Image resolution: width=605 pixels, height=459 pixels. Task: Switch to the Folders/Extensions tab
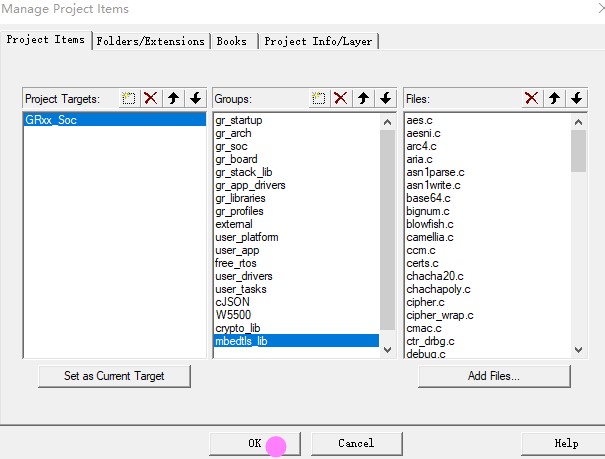click(150, 41)
